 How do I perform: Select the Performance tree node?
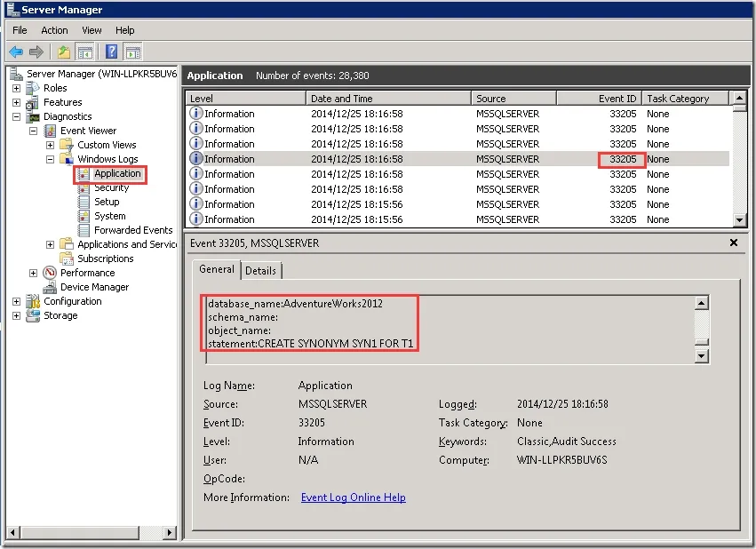[87, 273]
